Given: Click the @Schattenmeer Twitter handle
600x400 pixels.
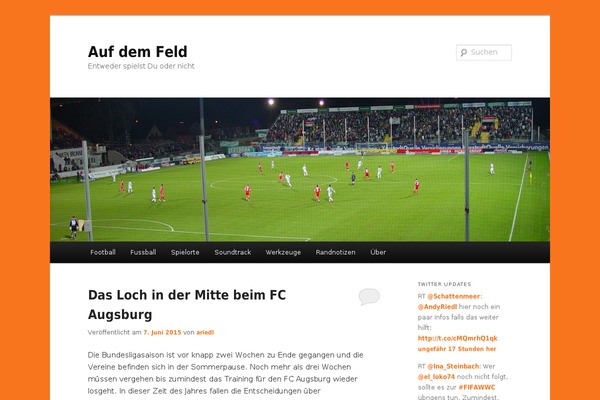Looking at the screenshot, I should pos(453,296).
